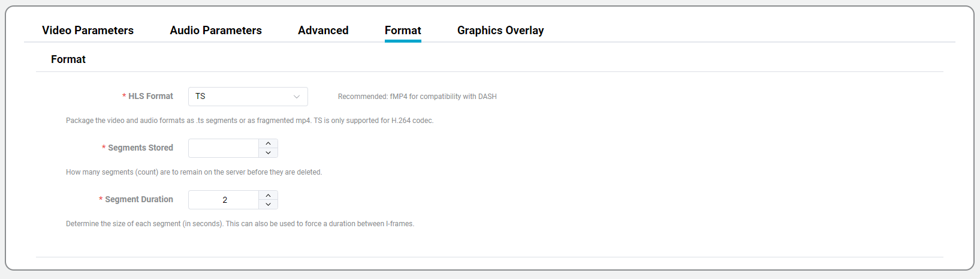Click the Format section heading
Viewport: 980px width, 279px height.
[x=68, y=59]
